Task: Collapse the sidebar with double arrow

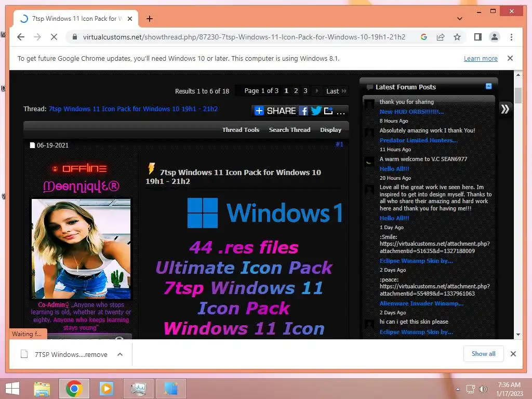Action: pos(505,109)
